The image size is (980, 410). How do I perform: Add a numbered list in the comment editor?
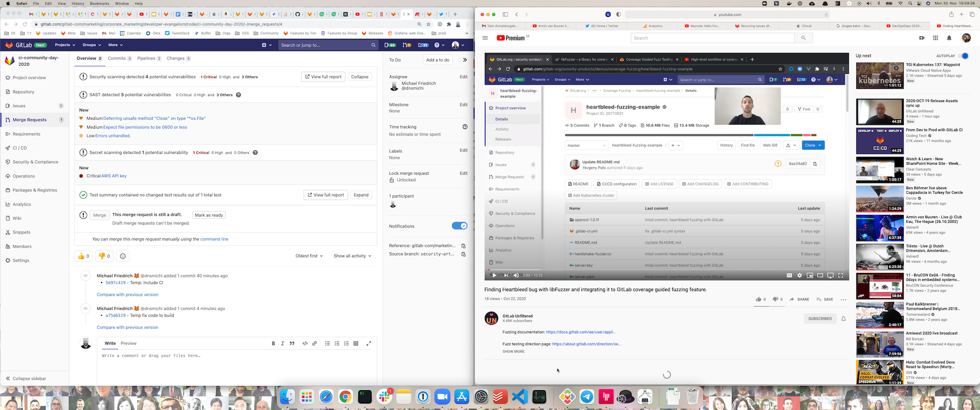tap(337, 343)
